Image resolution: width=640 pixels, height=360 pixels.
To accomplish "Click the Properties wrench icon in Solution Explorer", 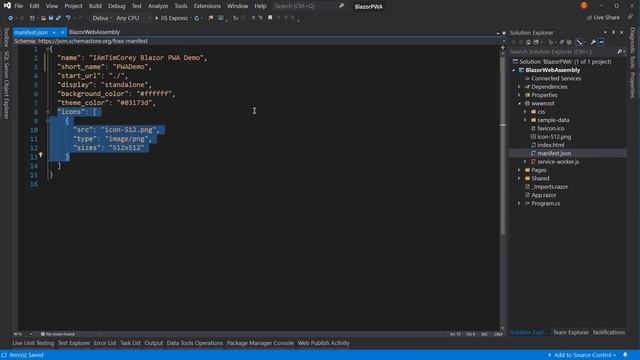I will 593,42.
